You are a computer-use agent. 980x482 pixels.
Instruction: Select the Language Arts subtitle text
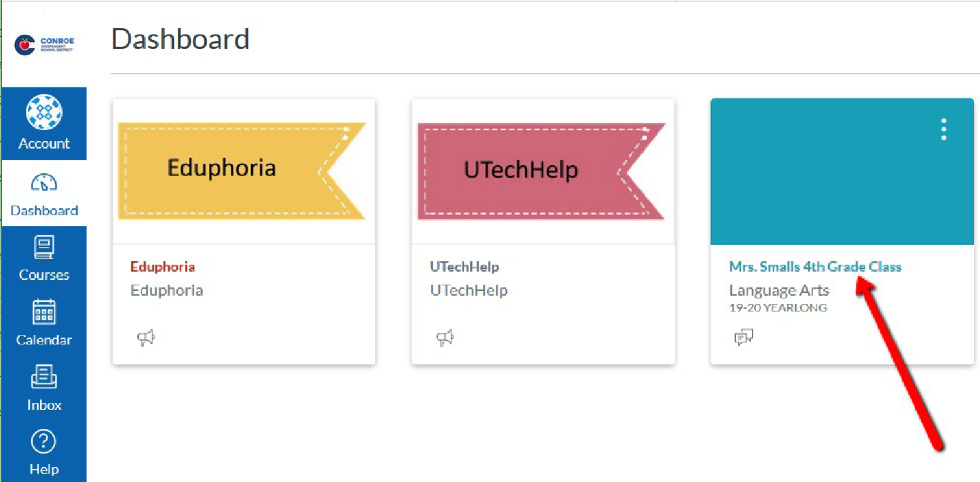(x=779, y=290)
